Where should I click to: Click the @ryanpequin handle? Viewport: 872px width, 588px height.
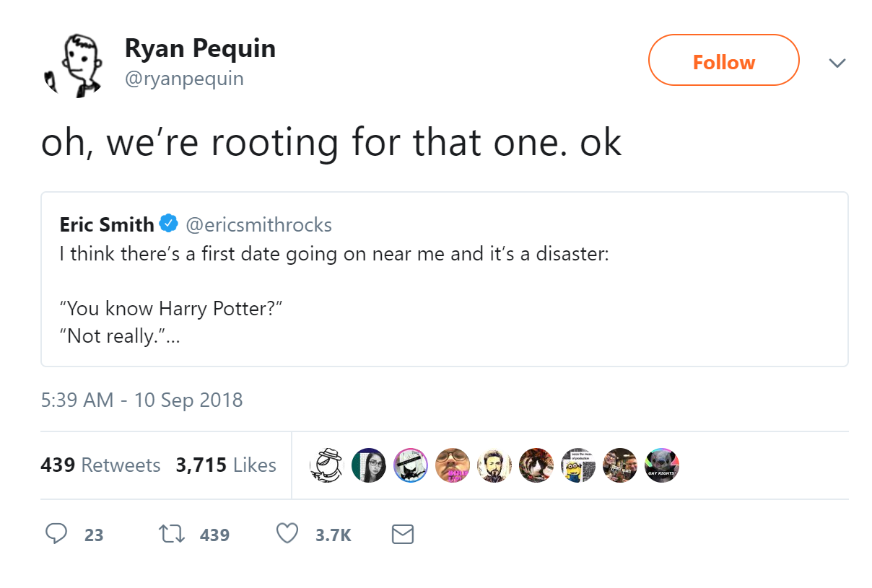pos(184,78)
